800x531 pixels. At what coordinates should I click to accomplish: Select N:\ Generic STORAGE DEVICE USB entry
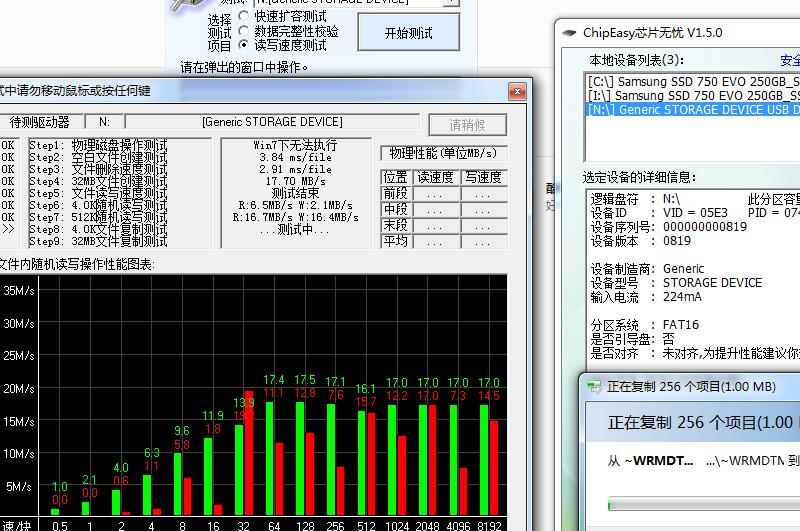click(692, 110)
